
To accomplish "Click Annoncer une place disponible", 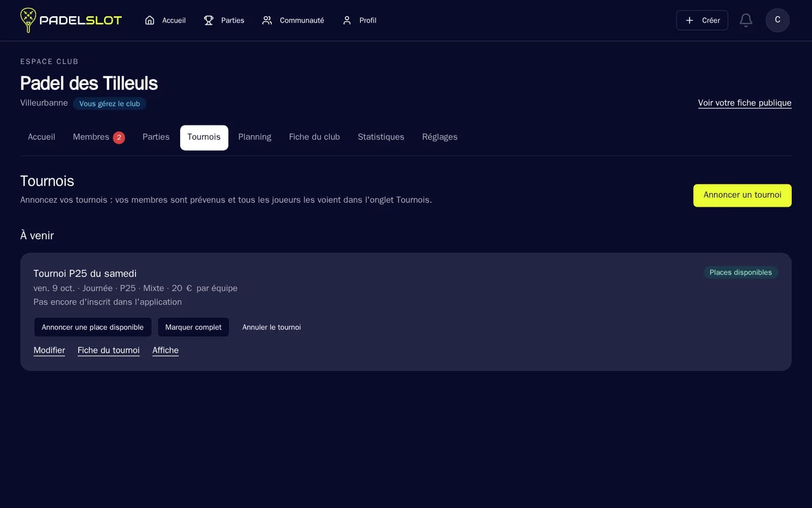I will (93, 327).
